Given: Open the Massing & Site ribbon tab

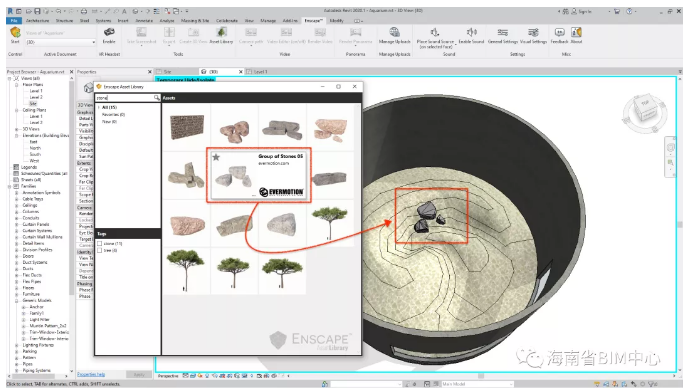Looking at the screenshot, I should (x=194, y=20).
